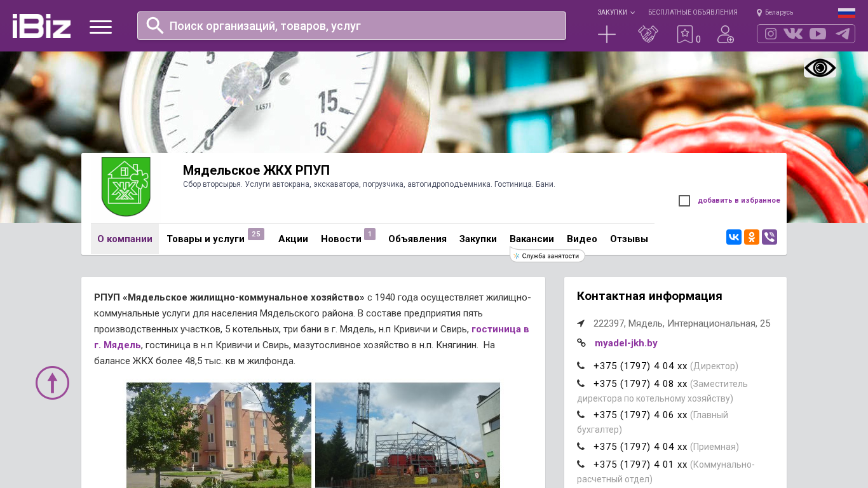Open the myadel-jkh.by website link
This screenshot has height=488, width=868.
coord(626,343)
